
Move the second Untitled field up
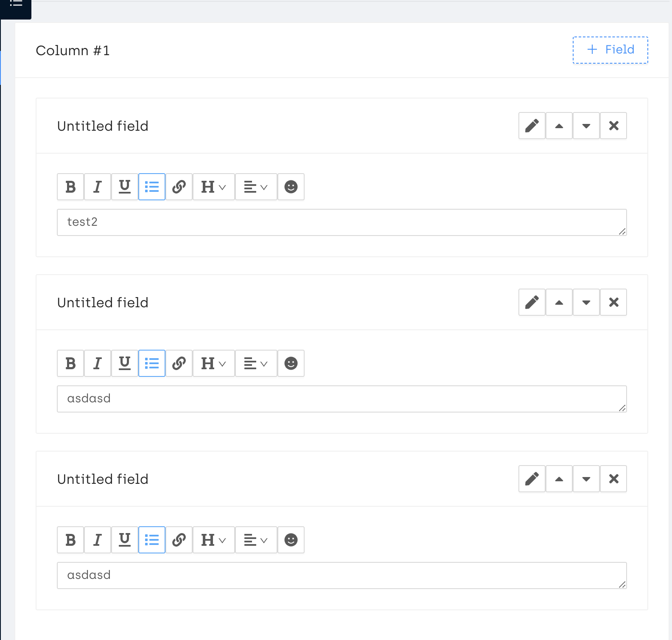559,302
